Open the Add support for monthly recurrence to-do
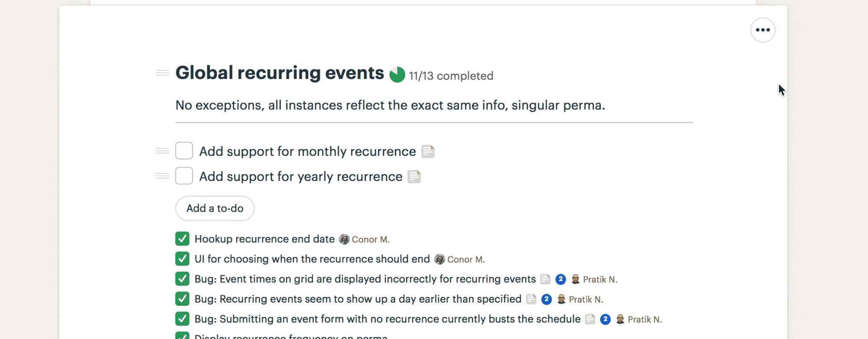This screenshot has width=868, height=339. (307, 151)
